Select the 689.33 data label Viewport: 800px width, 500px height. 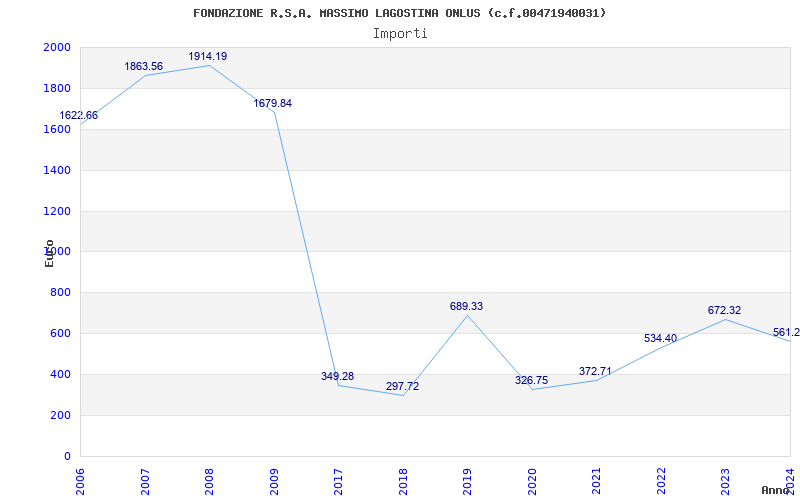click(x=466, y=306)
